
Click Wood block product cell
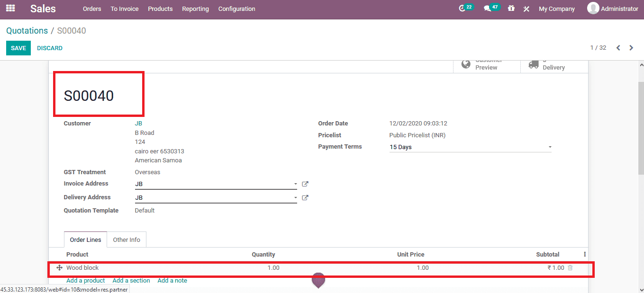point(82,268)
